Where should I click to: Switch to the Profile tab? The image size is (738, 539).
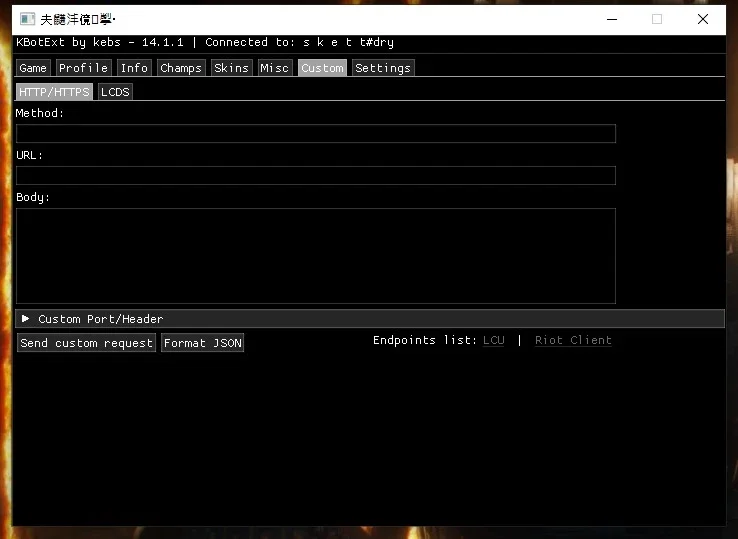(x=84, y=68)
